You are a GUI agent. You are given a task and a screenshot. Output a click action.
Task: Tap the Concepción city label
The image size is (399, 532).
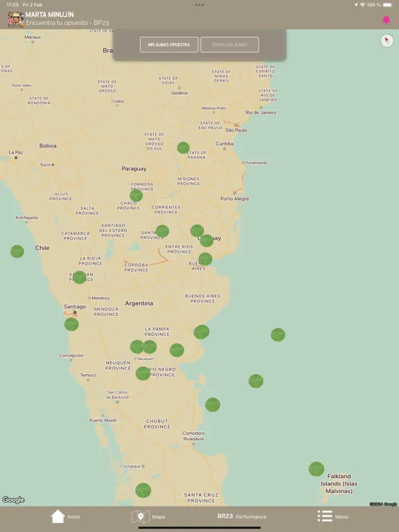(71, 355)
